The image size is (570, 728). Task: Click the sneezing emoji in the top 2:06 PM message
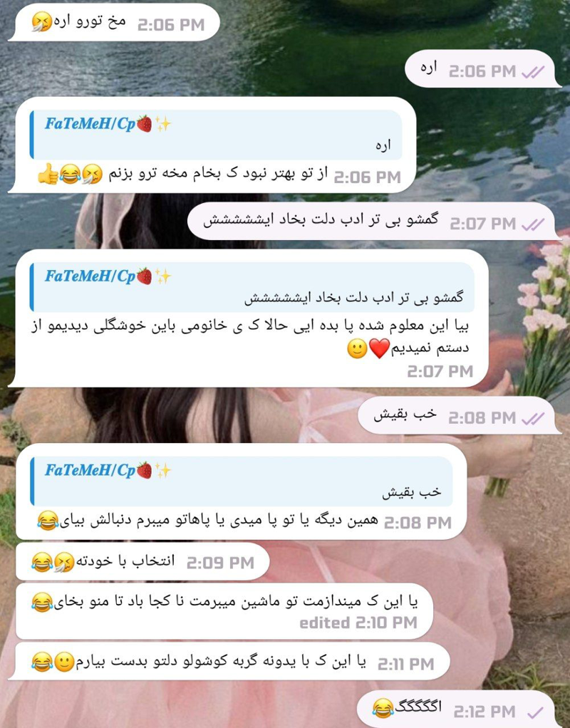click(x=41, y=22)
